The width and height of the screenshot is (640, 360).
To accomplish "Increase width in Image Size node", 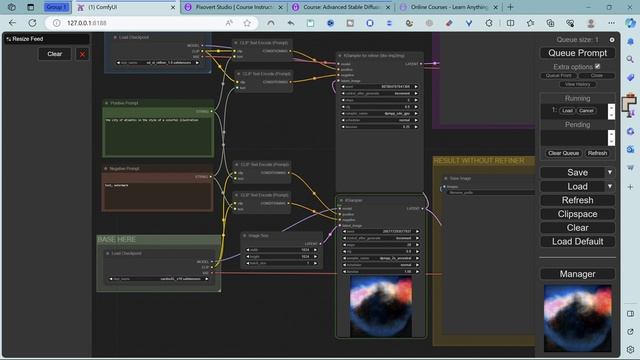I will 315,250.
